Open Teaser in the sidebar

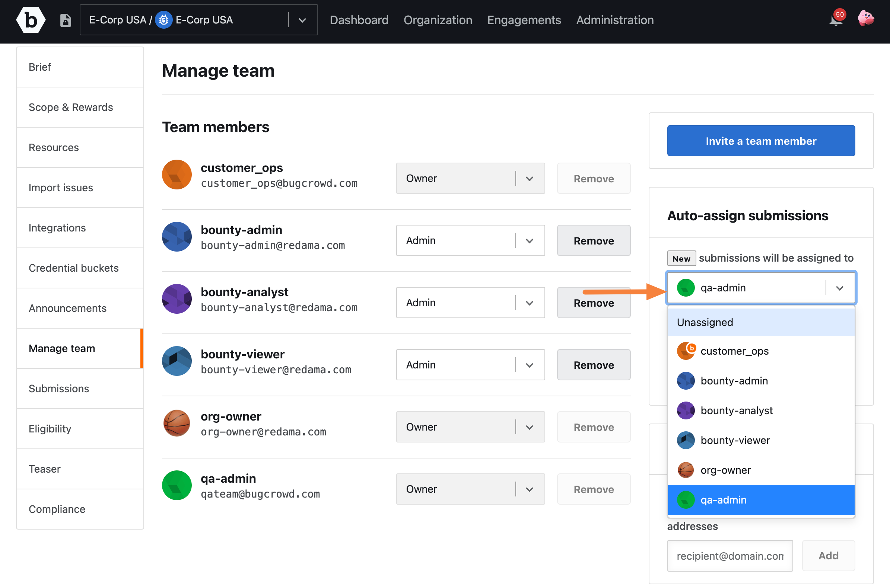point(80,469)
